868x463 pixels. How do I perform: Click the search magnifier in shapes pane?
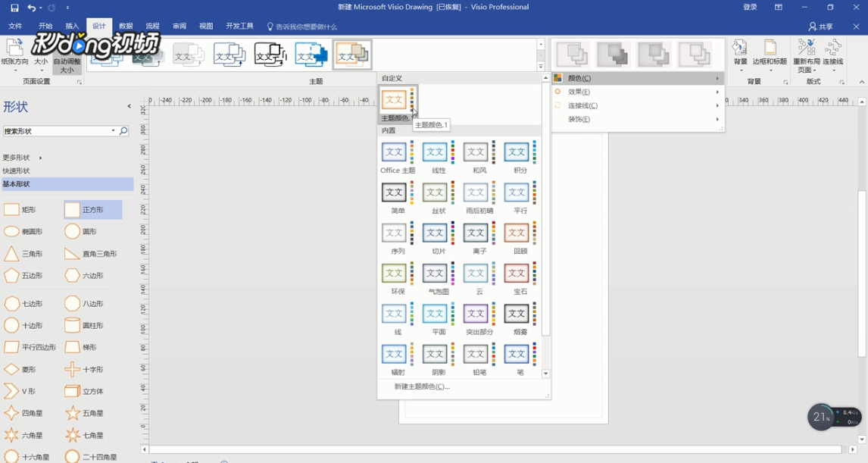point(123,130)
